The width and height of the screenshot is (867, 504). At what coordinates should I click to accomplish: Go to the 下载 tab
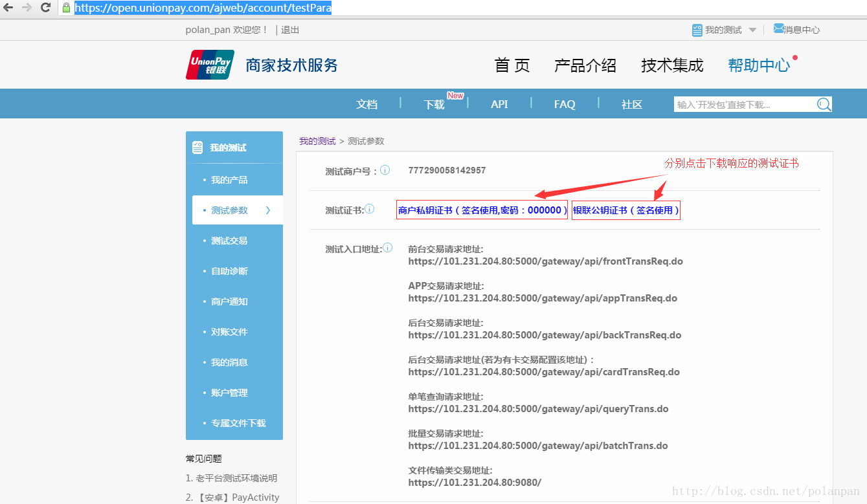click(434, 104)
